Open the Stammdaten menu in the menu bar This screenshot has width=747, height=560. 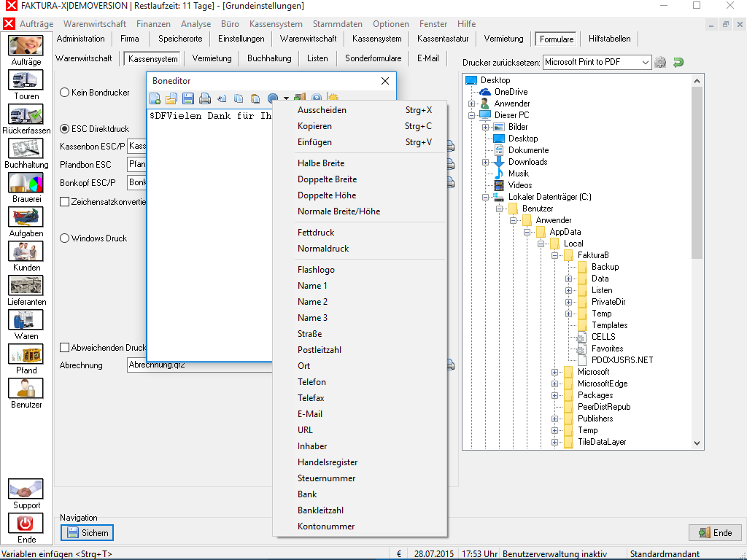click(337, 24)
